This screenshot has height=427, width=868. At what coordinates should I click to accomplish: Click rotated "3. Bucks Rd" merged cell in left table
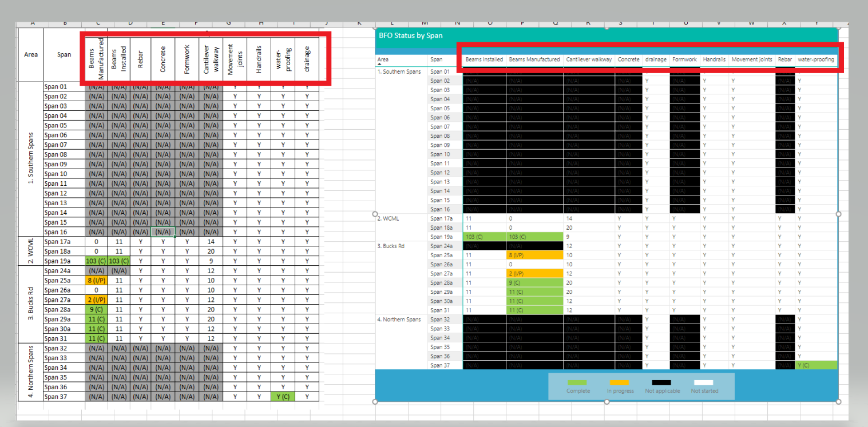tap(31, 304)
